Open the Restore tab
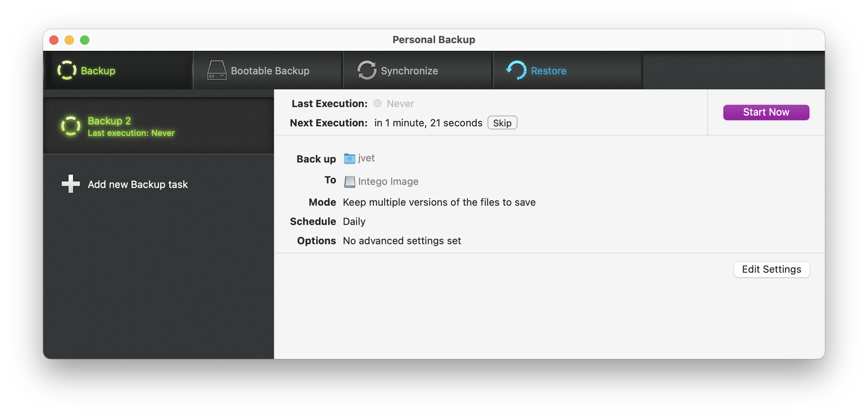The width and height of the screenshot is (868, 416). [568, 70]
